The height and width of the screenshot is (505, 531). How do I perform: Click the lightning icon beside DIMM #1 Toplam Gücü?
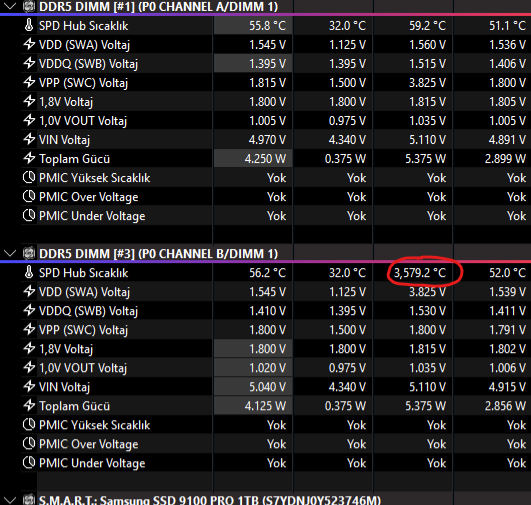coord(29,158)
